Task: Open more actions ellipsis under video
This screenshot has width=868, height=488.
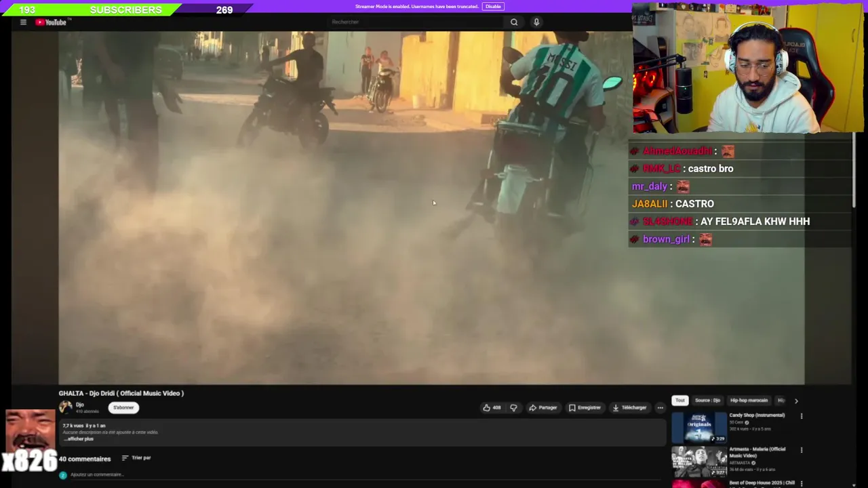Action: click(660, 407)
